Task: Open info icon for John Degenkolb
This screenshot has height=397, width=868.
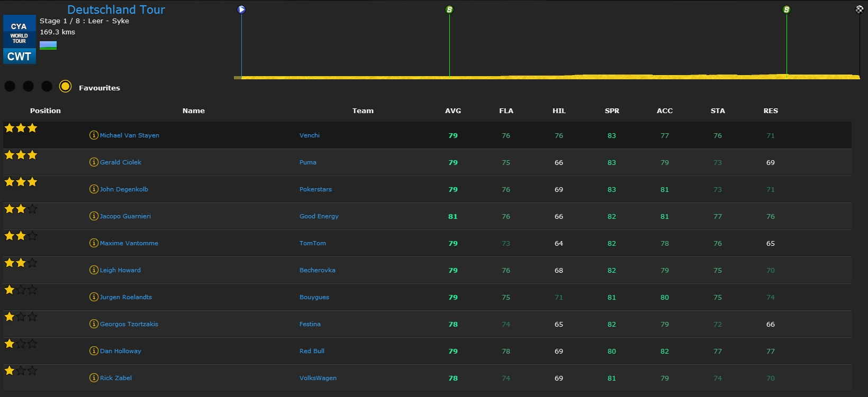Action: [94, 189]
